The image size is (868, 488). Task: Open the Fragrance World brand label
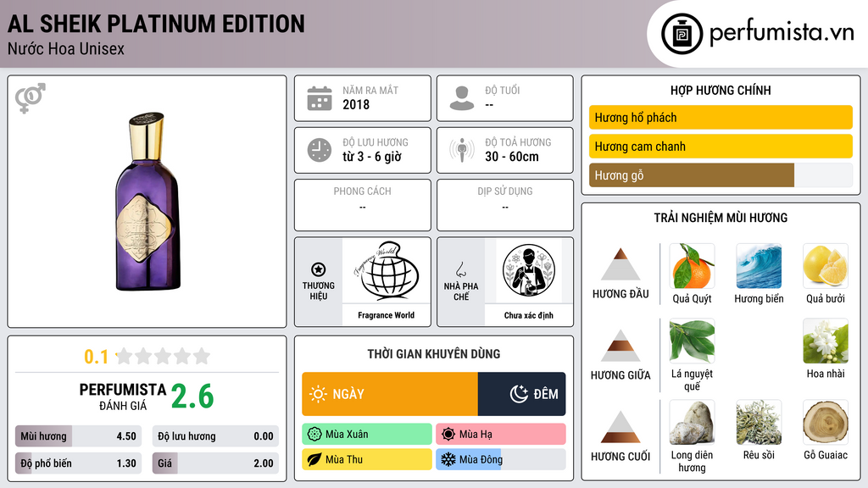386,315
